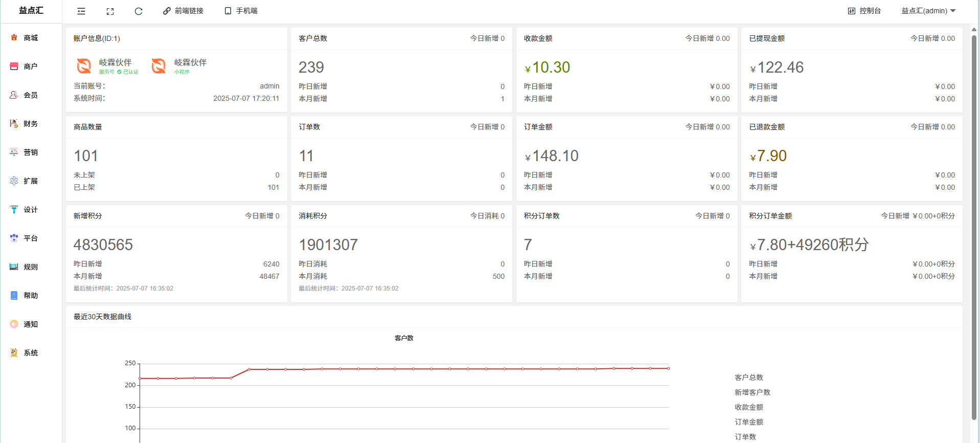Expand the 益点汇(admin) account dropdown
This screenshot has width=980, height=443.
click(928, 11)
